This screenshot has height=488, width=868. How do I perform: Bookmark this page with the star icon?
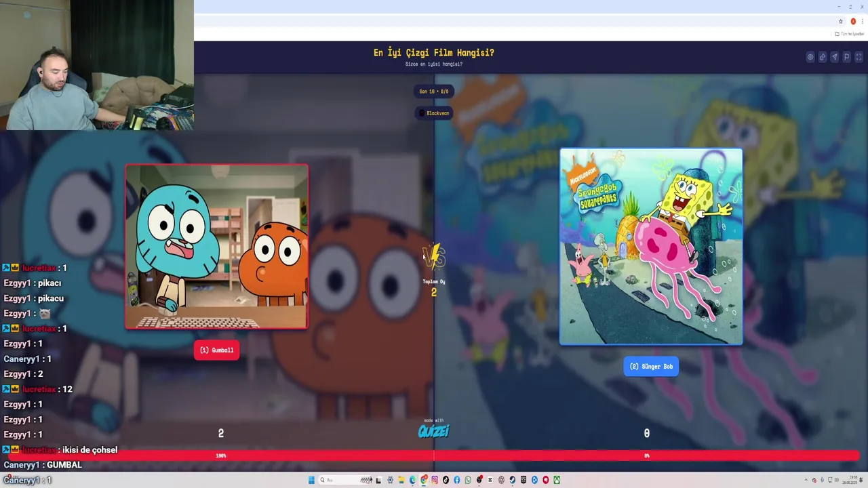point(841,21)
